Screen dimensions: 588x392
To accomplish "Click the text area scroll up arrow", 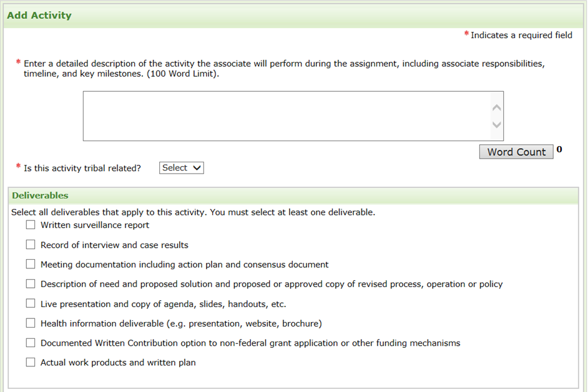I will coord(497,107).
